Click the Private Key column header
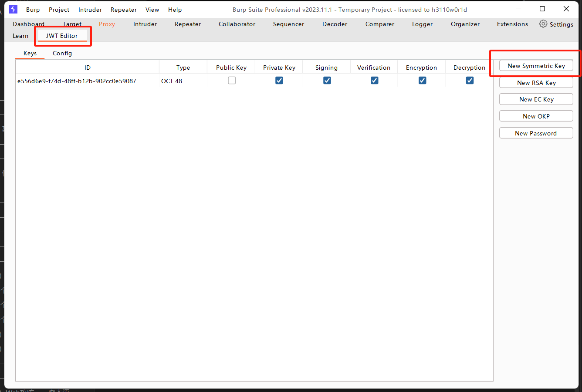 [279, 68]
